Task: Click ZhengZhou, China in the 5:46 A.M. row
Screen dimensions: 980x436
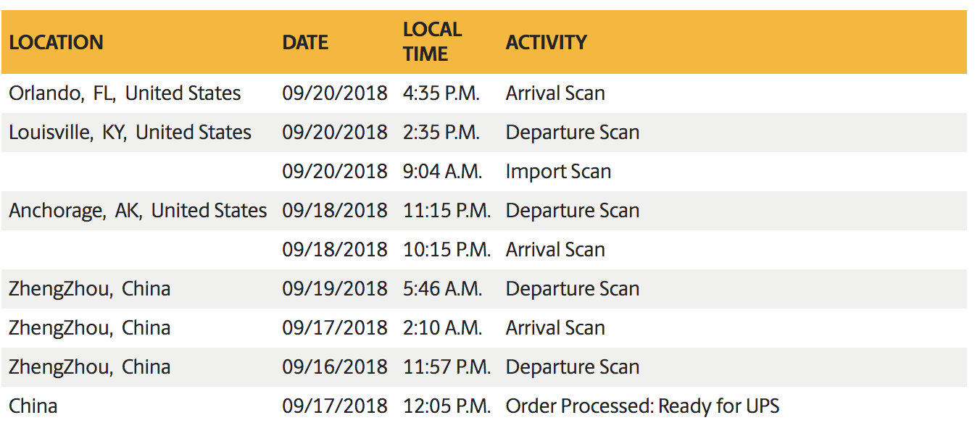Action: [89, 289]
